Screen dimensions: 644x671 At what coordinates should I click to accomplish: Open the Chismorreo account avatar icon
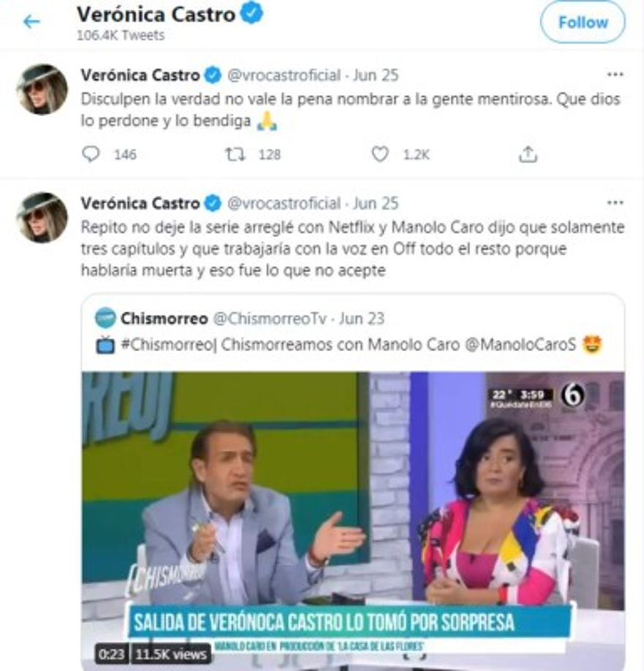click(x=105, y=318)
